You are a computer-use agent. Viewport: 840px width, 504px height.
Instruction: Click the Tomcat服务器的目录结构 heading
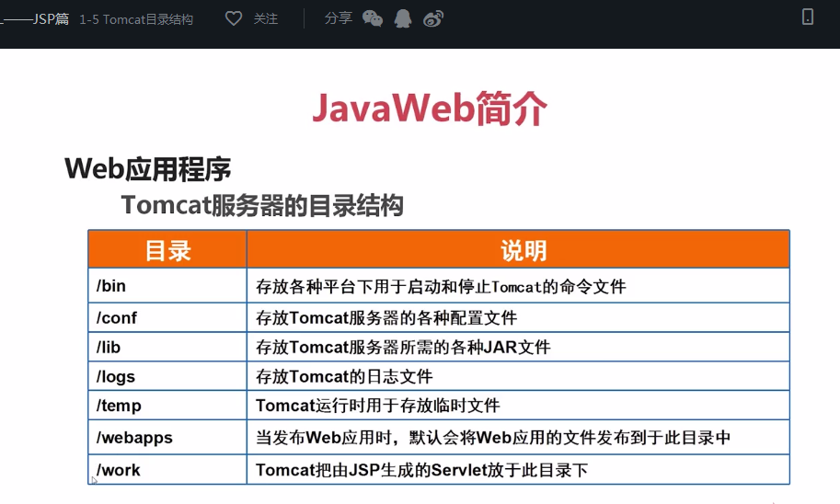click(262, 205)
